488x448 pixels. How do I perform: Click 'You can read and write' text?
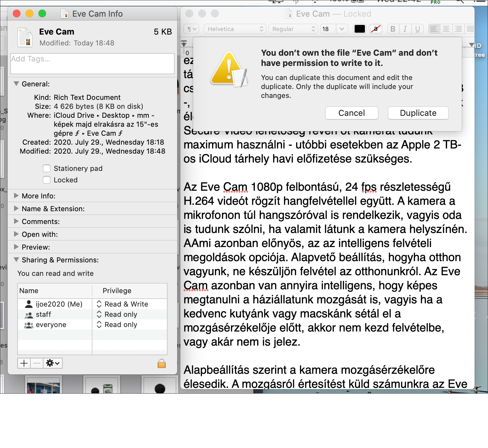point(56,273)
